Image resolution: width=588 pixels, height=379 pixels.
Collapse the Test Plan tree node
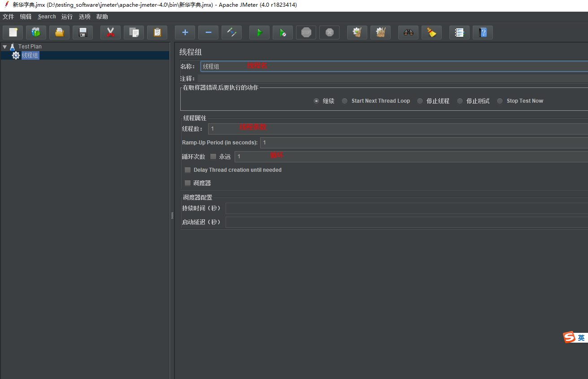(x=5, y=46)
